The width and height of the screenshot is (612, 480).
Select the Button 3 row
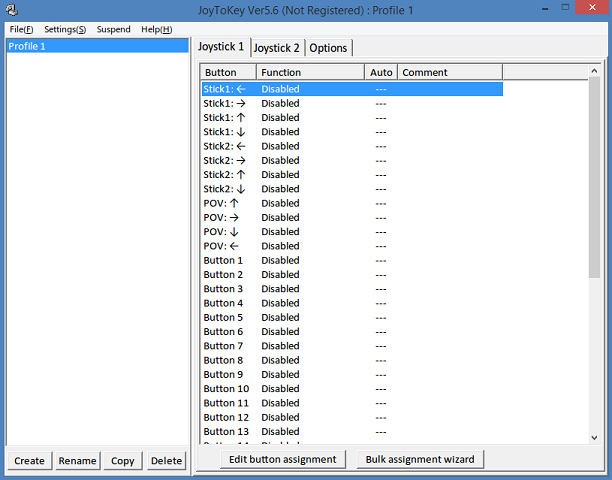click(352, 289)
